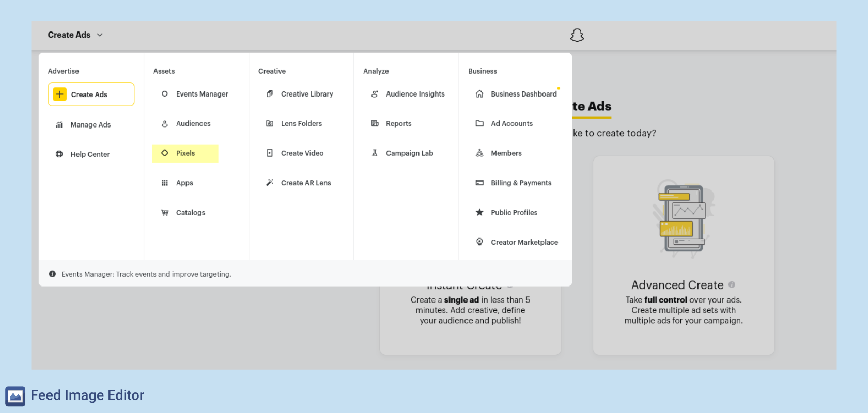Collapse the Create Ads dropdown chevron

coord(100,35)
